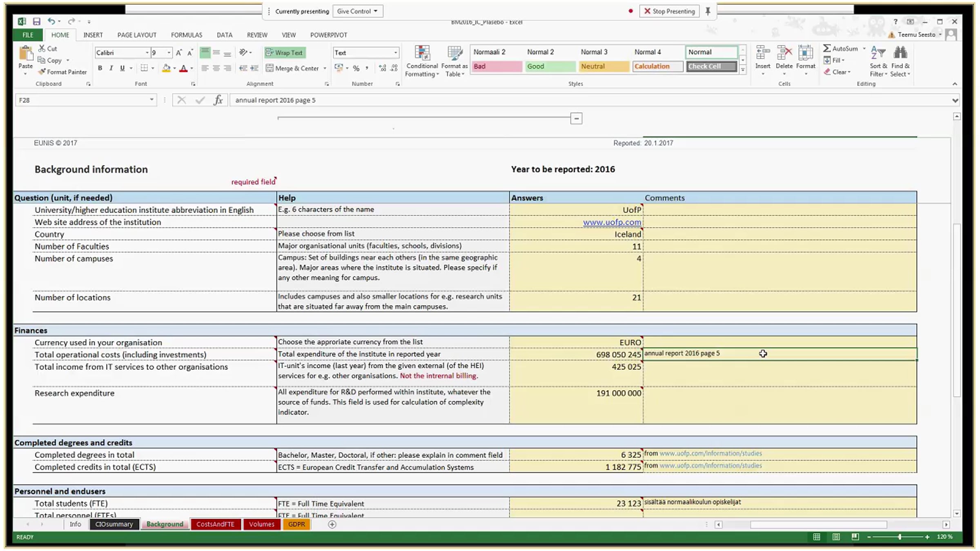Screen dimensions: 980x551
Task: Click the Undo arrow icon
Action: pyautogui.click(x=51, y=21)
